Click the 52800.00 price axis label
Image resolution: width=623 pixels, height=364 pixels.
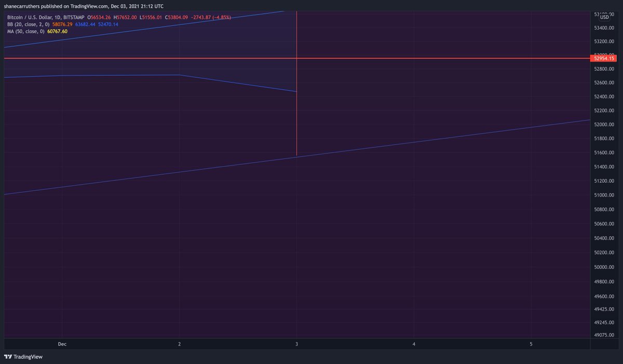click(x=604, y=68)
